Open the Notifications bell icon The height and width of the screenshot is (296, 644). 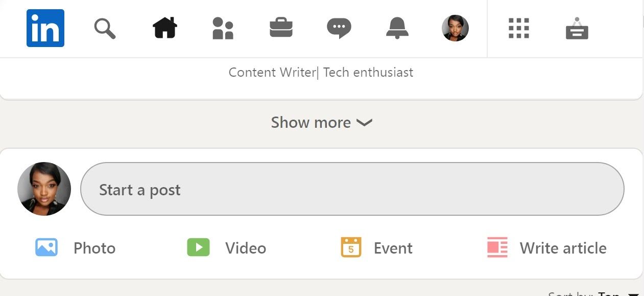tap(397, 28)
